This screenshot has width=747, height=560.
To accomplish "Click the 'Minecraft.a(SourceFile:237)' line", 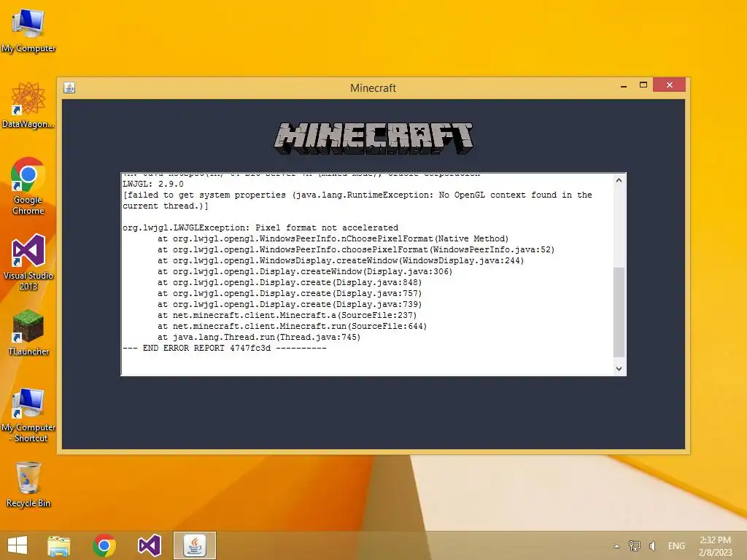I will click(287, 315).
